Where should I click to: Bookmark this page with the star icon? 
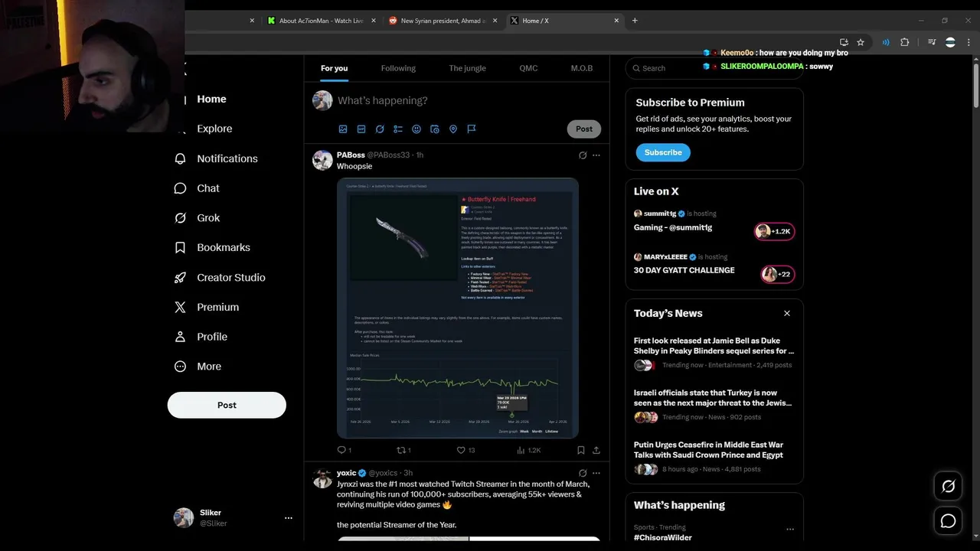(x=861, y=43)
